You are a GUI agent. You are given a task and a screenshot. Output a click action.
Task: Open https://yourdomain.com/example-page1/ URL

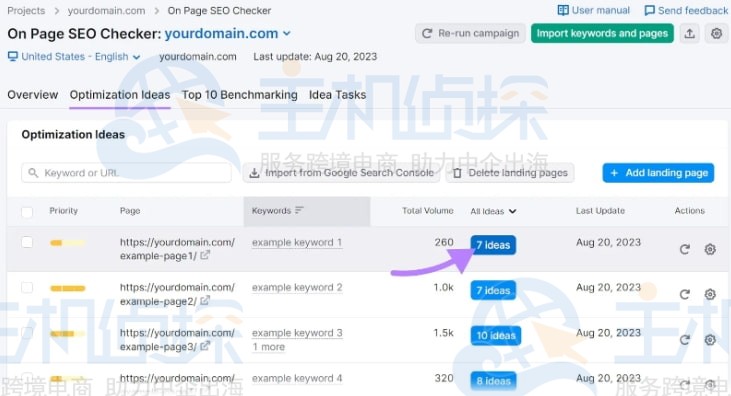tap(177, 249)
